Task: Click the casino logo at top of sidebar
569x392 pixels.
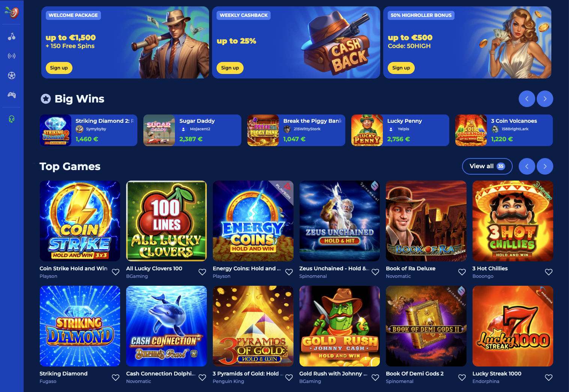Action: pyautogui.click(x=12, y=12)
